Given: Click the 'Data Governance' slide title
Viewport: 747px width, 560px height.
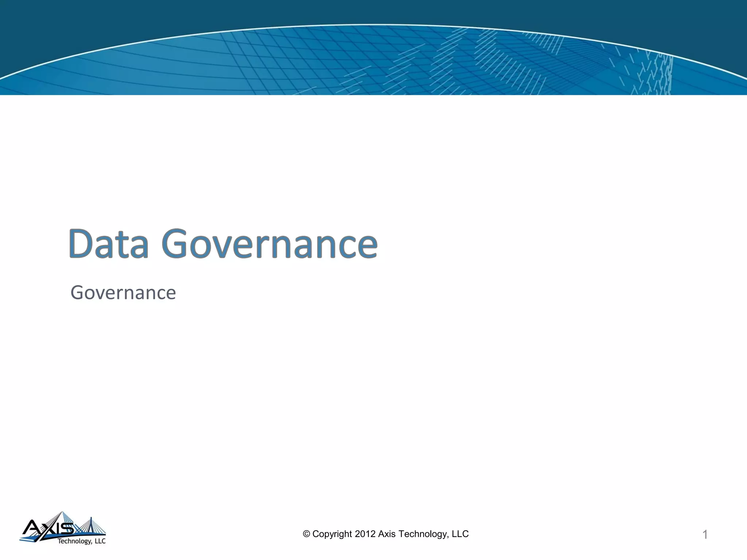Looking at the screenshot, I should coord(223,244).
